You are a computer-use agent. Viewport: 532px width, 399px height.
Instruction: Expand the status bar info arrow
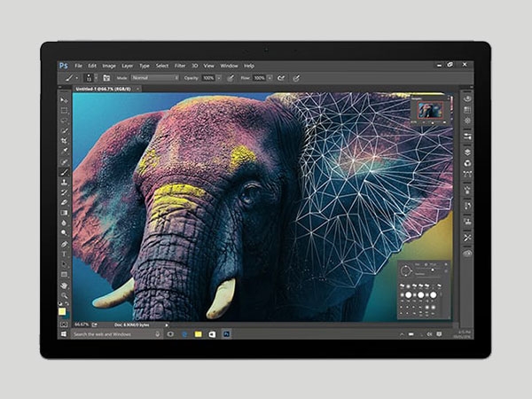coord(167,325)
